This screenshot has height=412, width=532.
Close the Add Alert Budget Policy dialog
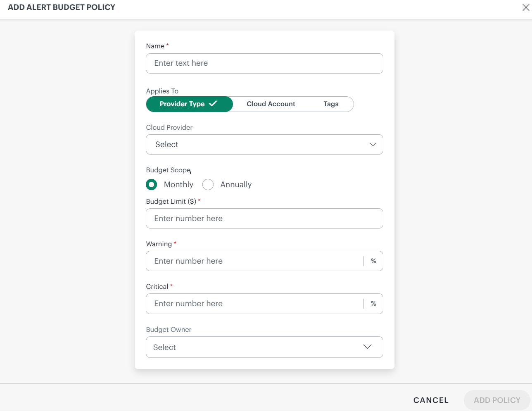pyautogui.click(x=526, y=7)
